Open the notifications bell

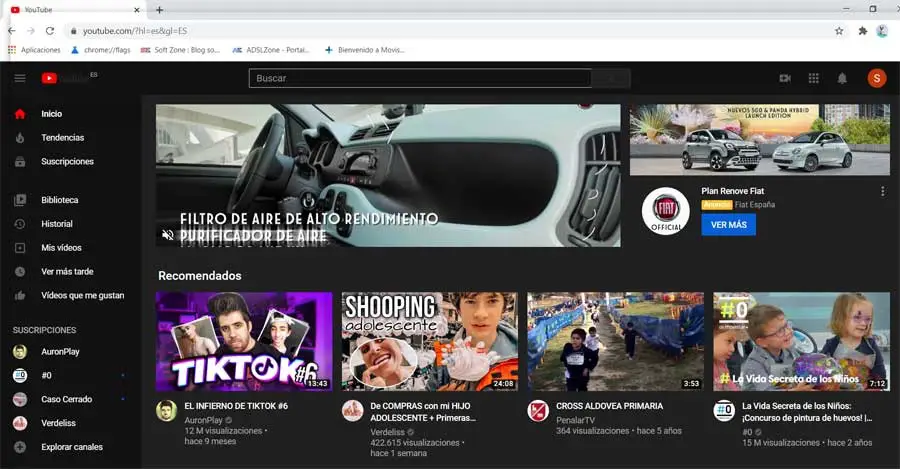click(x=842, y=78)
